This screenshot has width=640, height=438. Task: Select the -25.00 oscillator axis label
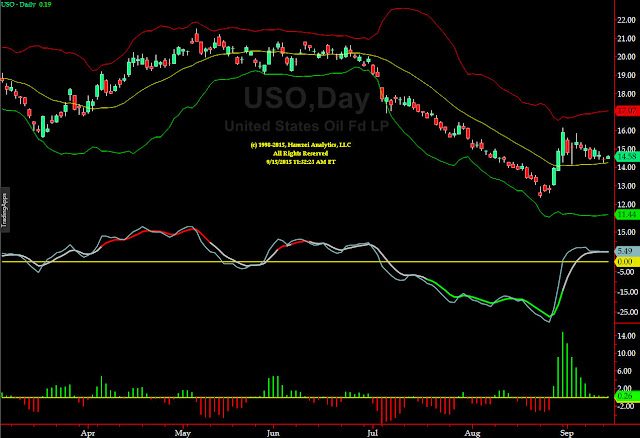click(626, 312)
